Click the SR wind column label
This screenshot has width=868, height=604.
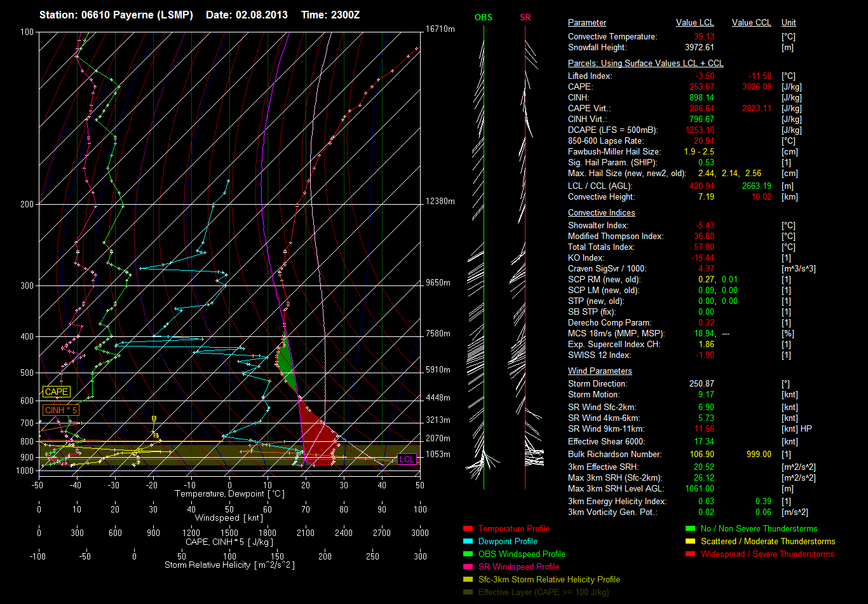pos(525,17)
